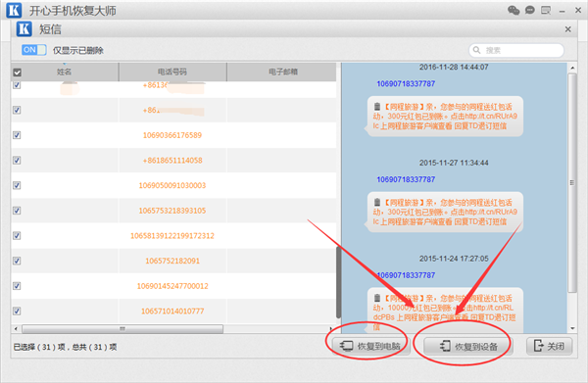
Task: Click the message board icon in title bar
Action: [546, 10]
